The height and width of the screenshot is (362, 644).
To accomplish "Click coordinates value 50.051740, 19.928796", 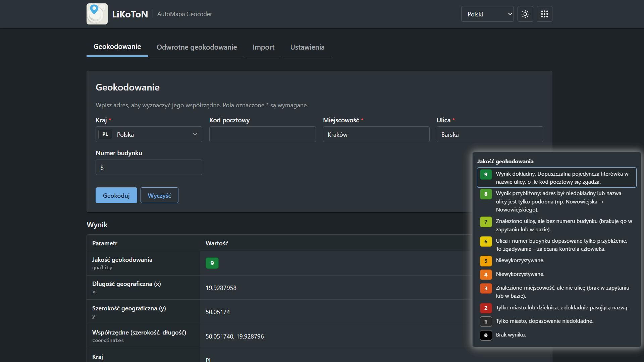I will pyautogui.click(x=235, y=337).
